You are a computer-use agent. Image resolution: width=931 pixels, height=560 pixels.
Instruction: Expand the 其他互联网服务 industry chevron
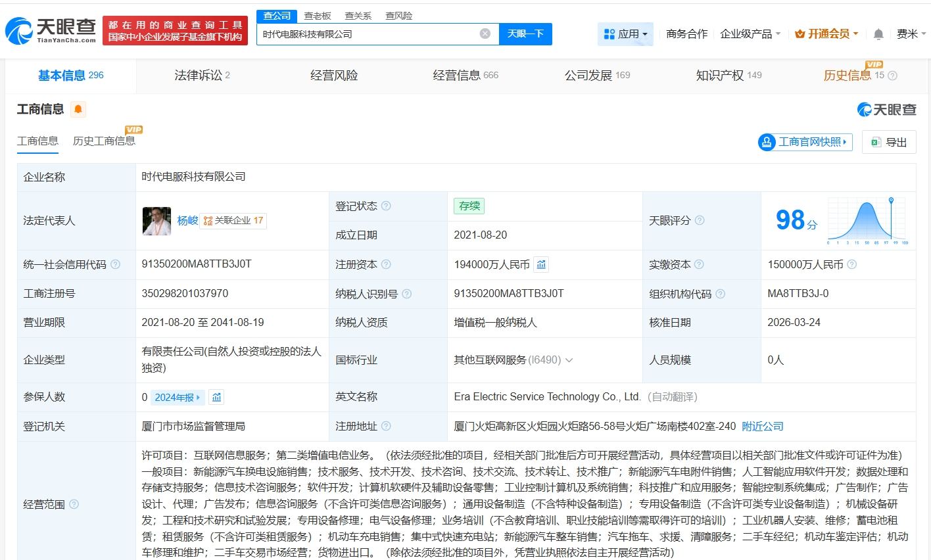pyautogui.click(x=569, y=360)
